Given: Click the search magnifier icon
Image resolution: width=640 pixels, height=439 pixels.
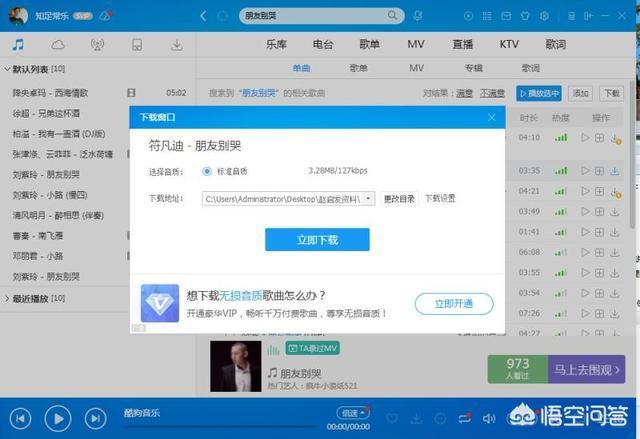Looking at the screenshot, I should click(392, 16).
